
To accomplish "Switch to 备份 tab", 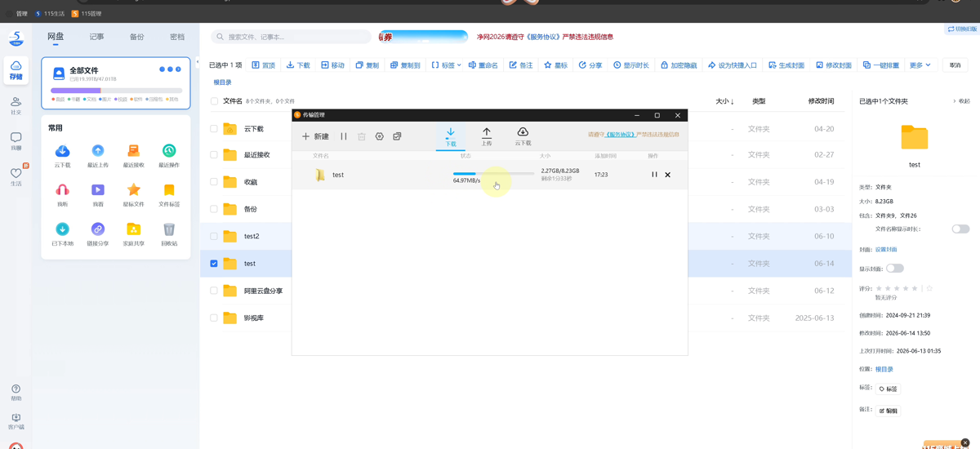I will pyautogui.click(x=136, y=37).
